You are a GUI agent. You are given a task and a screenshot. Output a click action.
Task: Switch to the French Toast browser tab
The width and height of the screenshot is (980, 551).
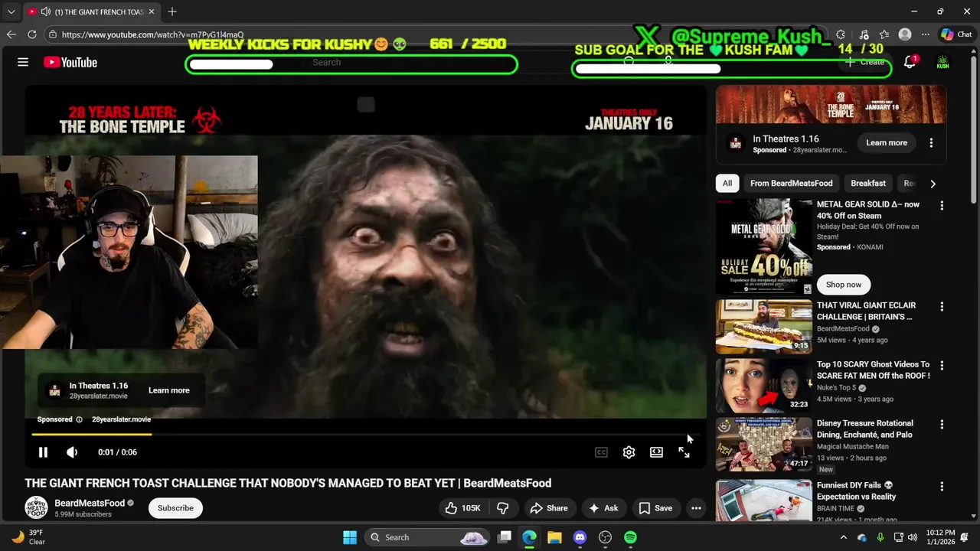(91, 11)
